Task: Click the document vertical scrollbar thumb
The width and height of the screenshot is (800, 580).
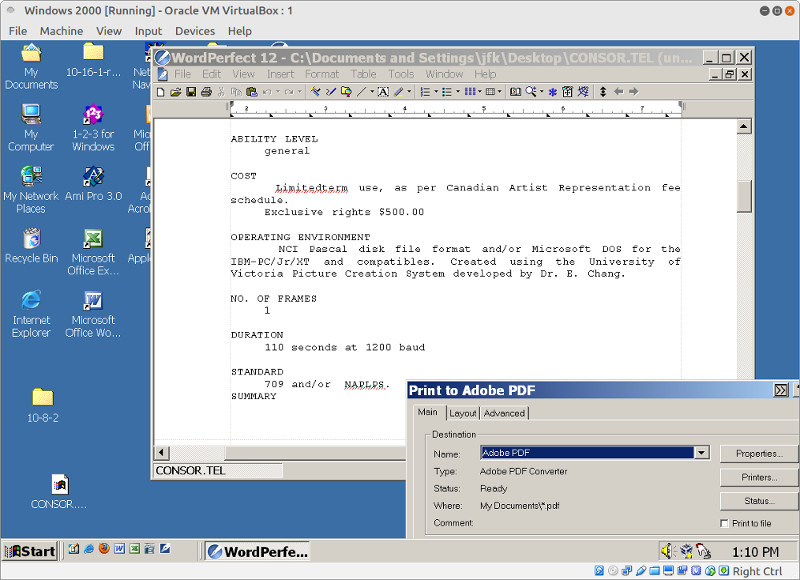Action: [x=744, y=196]
